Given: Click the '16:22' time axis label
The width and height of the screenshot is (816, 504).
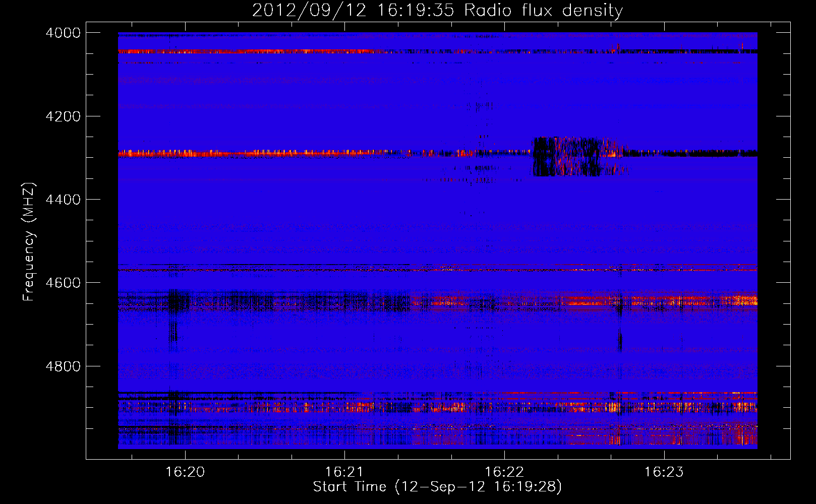Looking at the screenshot, I should point(504,472).
